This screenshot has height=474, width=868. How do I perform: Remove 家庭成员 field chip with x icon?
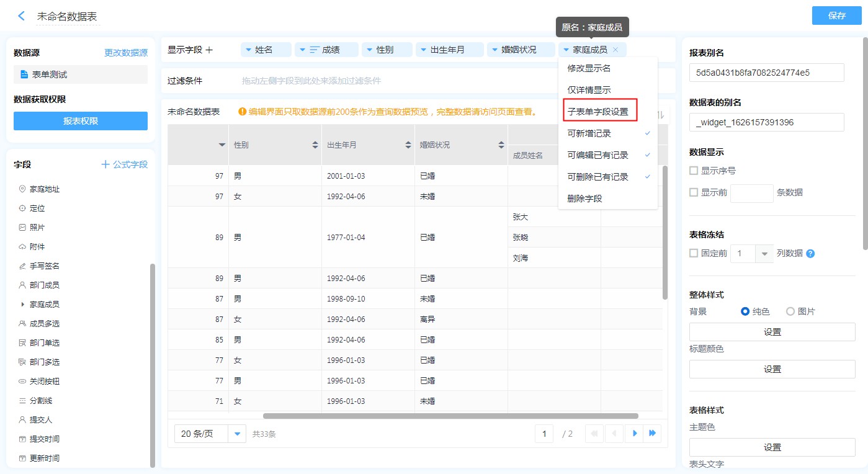click(x=615, y=50)
